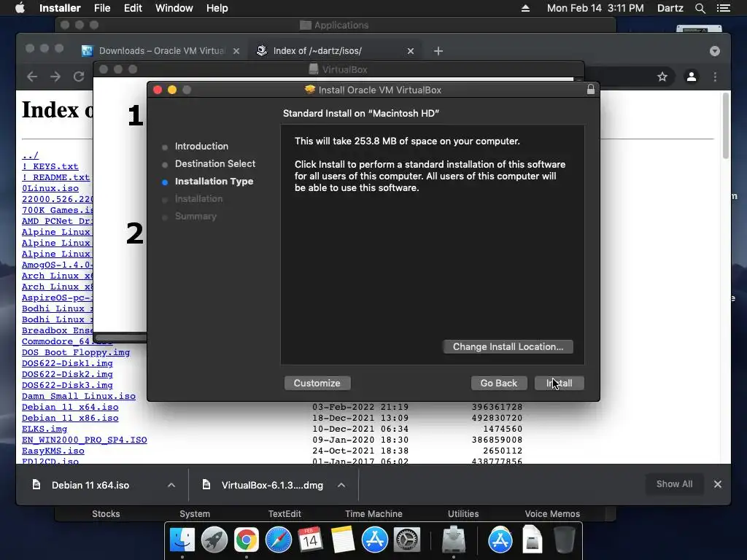Viewport: 747px width, 560px height.
Task: Bookmark this page with star icon
Action: [662, 77]
